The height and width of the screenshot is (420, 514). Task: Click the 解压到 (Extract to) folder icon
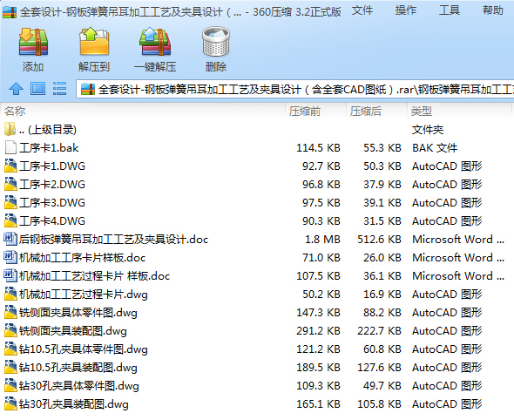pyautogui.click(x=94, y=42)
